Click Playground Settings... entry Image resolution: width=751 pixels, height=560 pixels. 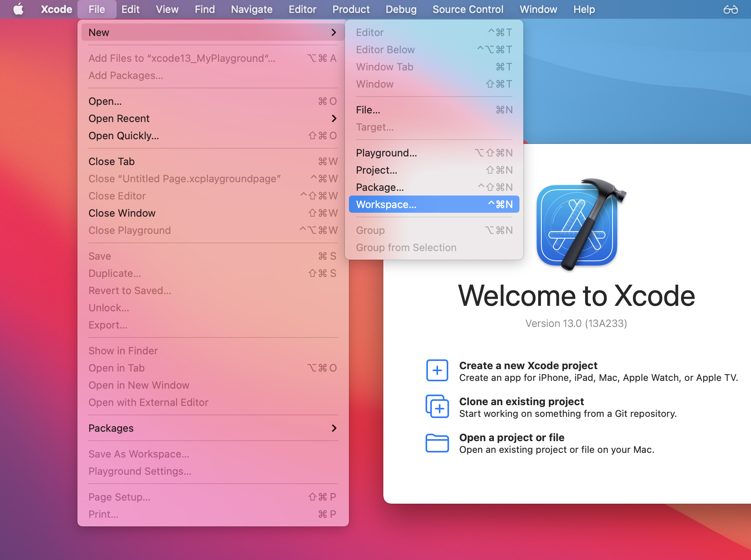[213, 471]
